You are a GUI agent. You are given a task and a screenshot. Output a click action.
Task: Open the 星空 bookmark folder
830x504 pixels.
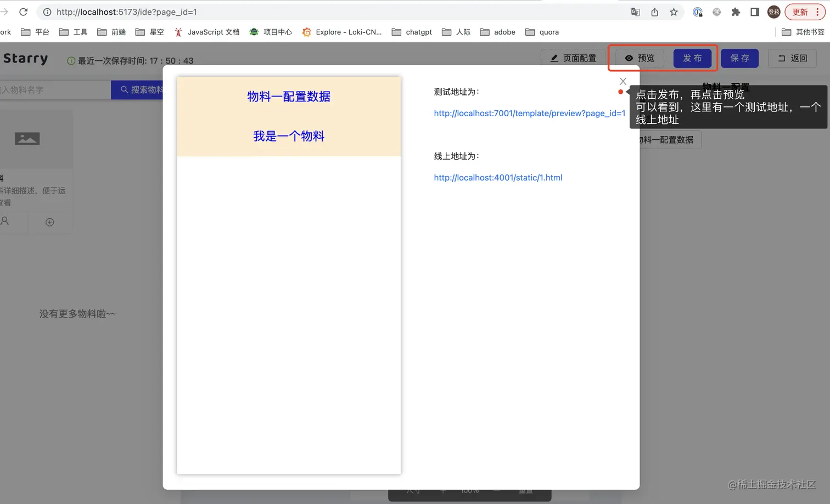coord(150,32)
